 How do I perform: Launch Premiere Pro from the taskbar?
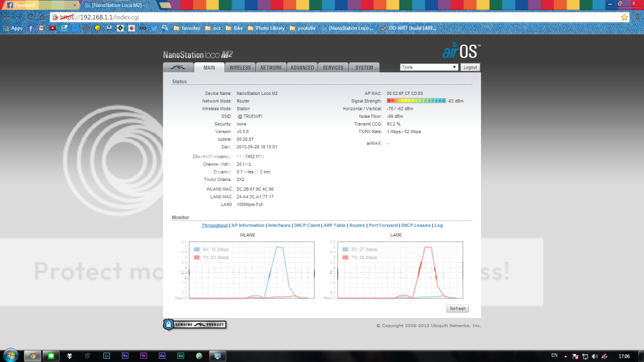(x=143, y=356)
